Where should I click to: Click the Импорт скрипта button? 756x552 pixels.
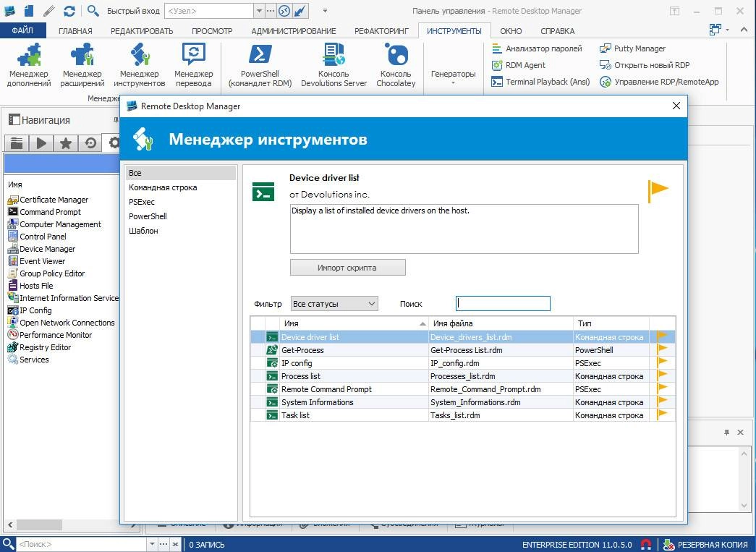[x=347, y=268]
